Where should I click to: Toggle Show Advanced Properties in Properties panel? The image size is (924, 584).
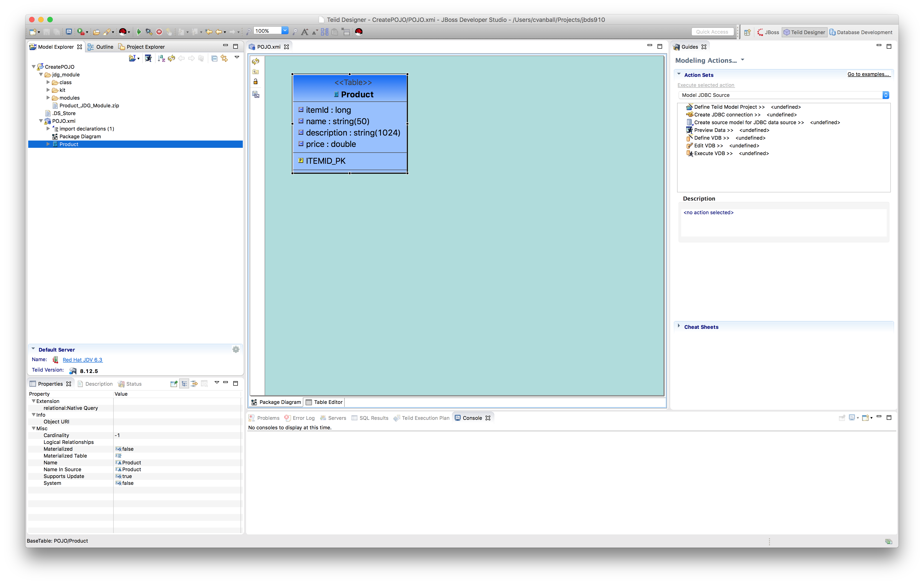194,384
